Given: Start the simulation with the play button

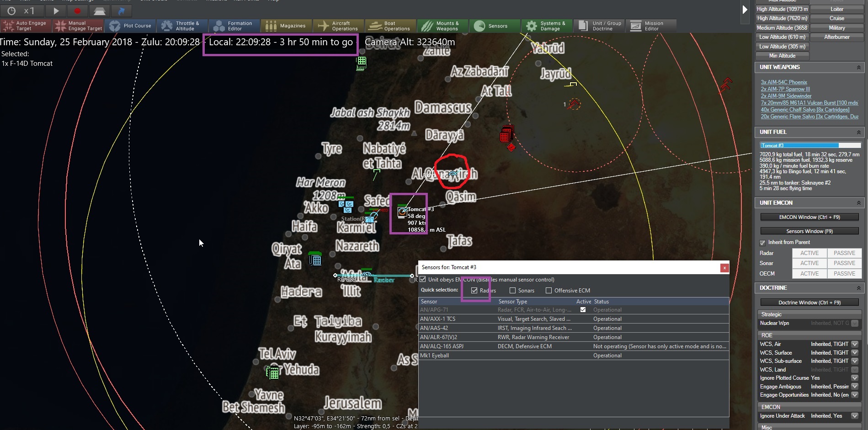Looking at the screenshot, I should pos(56,11).
